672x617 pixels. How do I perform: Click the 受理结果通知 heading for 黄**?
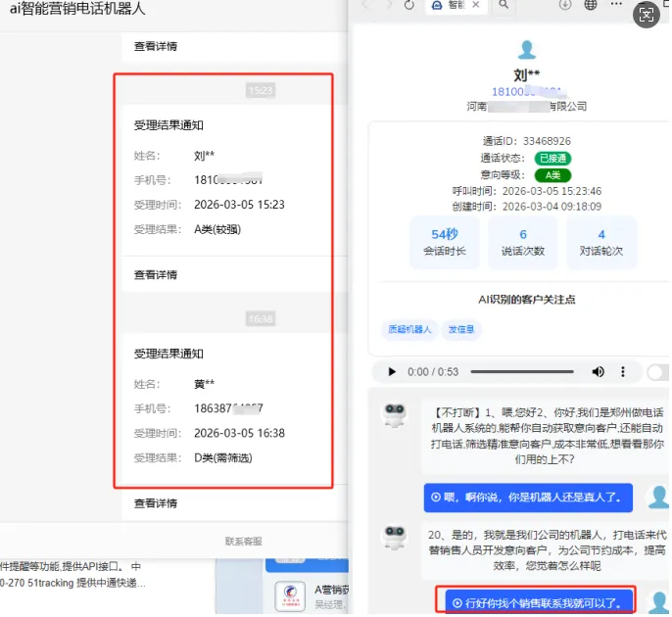(168, 354)
